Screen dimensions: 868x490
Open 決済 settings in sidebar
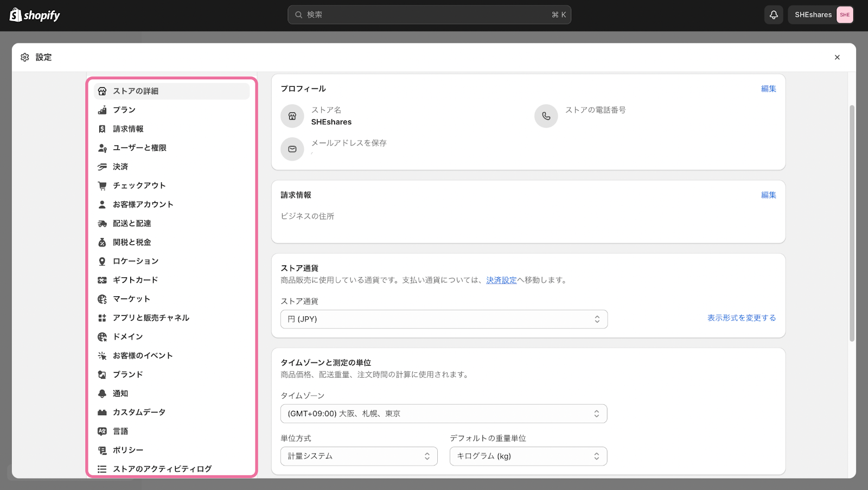click(x=171, y=167)
